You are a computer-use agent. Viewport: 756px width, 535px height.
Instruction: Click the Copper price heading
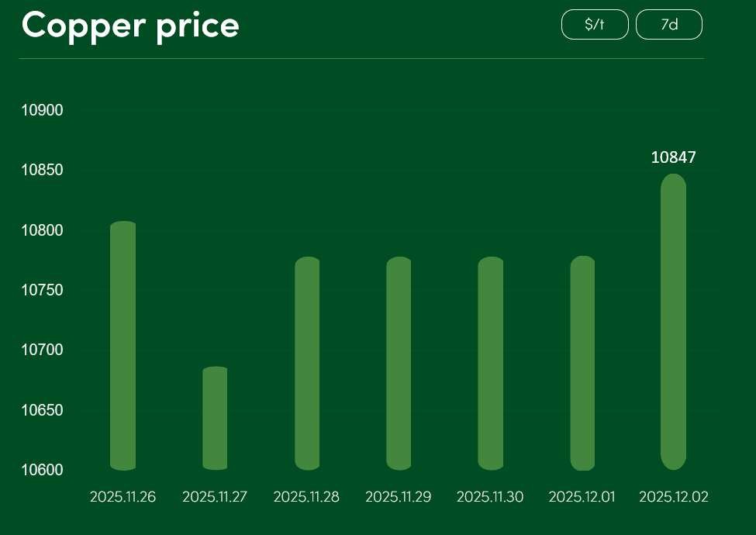coord(130,25)
